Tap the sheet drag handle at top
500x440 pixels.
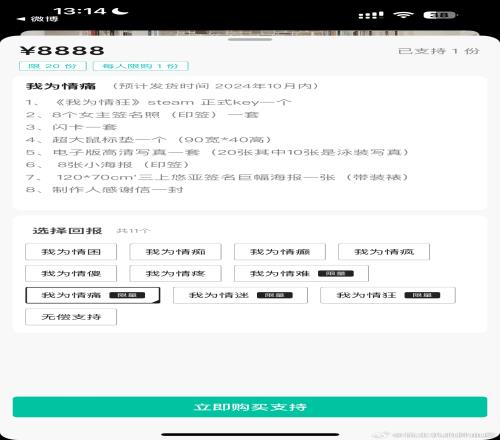[x=250, y=40]
